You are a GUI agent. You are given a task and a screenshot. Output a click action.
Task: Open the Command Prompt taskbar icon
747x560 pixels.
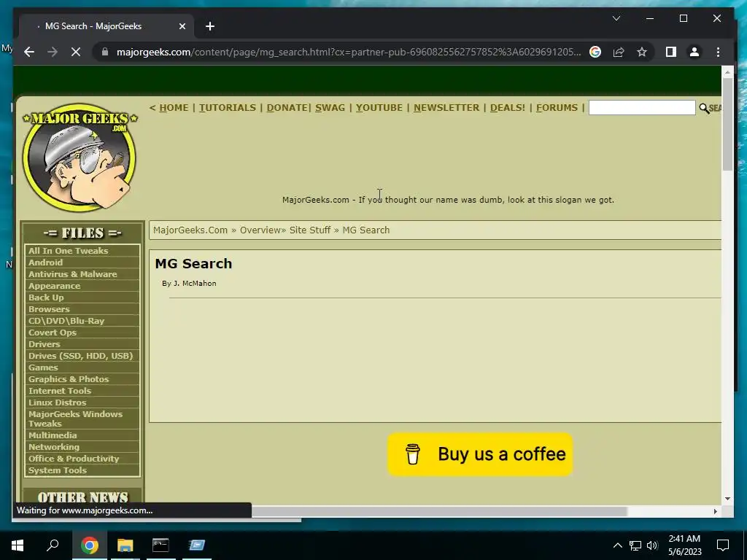pos(160,545)
